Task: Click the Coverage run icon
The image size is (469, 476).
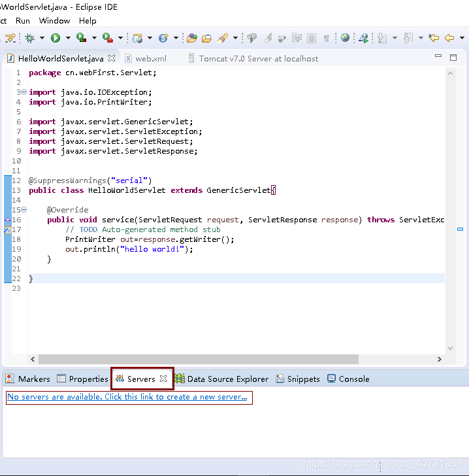Action: tap(81, 38)
